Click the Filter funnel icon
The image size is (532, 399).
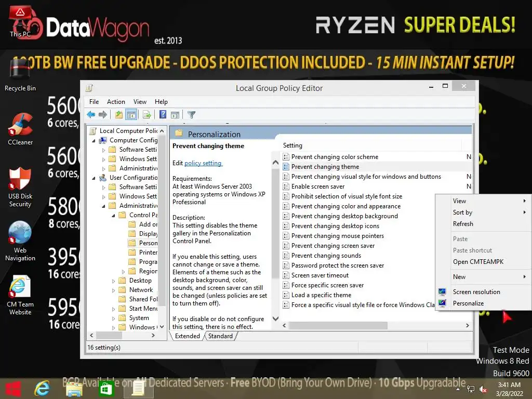(x=191, y=115)
